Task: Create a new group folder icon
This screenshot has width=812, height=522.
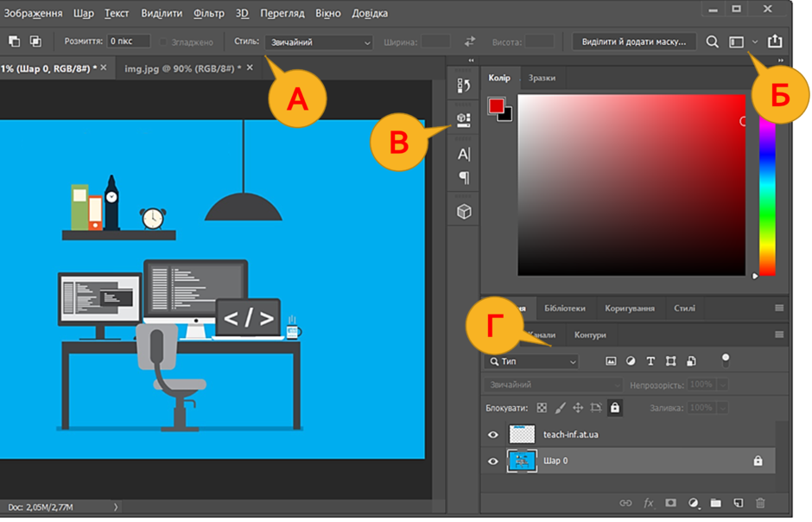Action: pos(715,503)
